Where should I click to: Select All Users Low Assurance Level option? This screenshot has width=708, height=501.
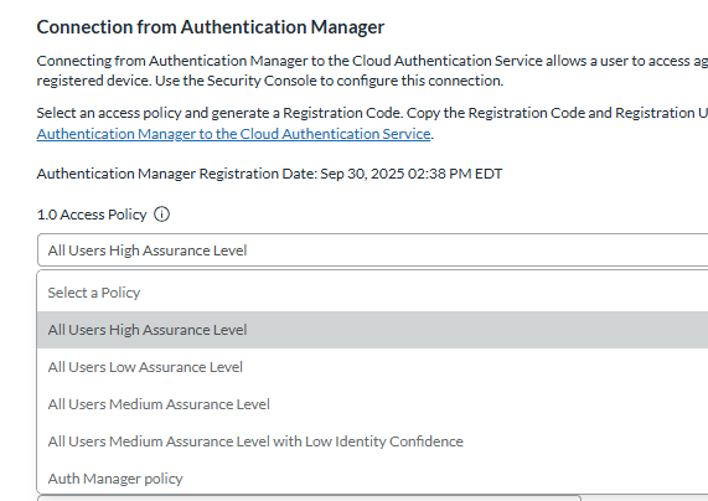tap(373, 367)
